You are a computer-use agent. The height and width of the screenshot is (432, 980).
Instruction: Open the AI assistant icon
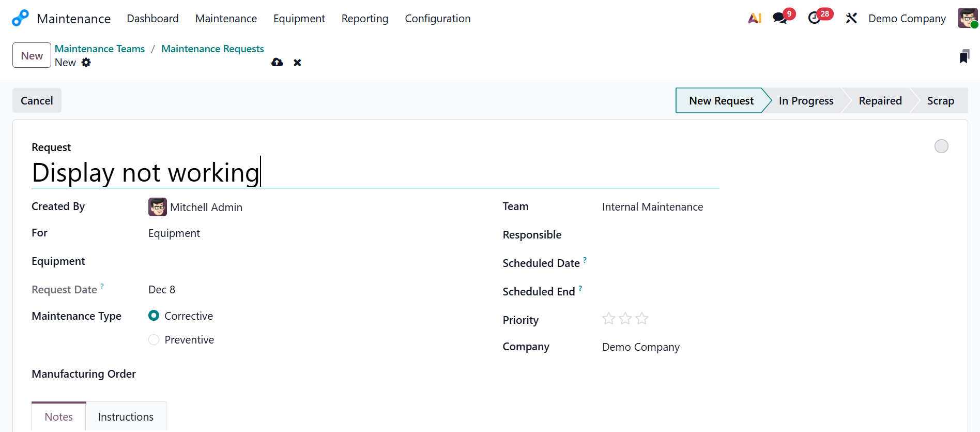tap(755, 18)
